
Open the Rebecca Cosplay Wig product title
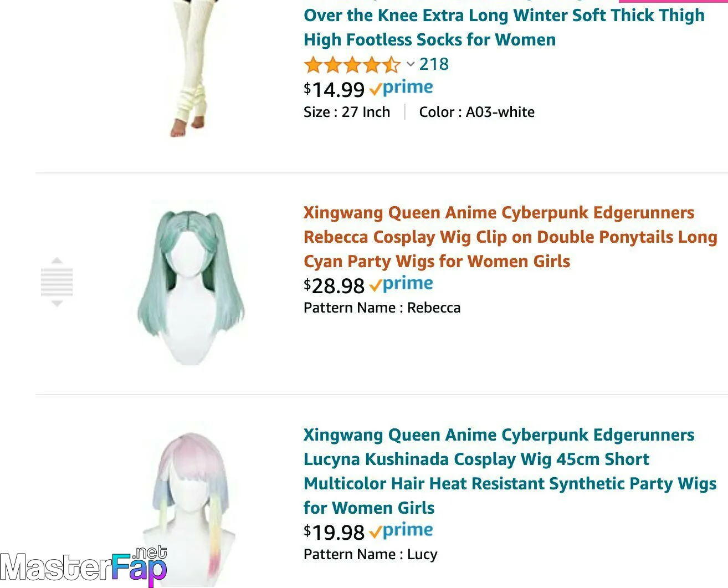[510, 237]
